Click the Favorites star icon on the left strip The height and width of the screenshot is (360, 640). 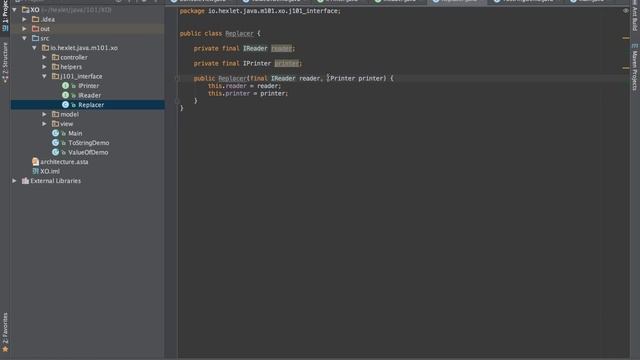point(5,349)
